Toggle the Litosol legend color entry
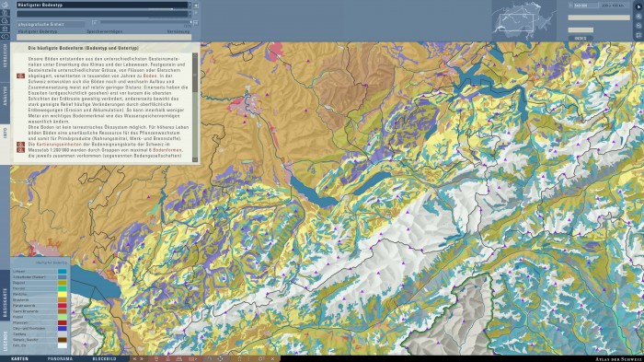This screenshot has height=362, width=644. tap(62, 272)
